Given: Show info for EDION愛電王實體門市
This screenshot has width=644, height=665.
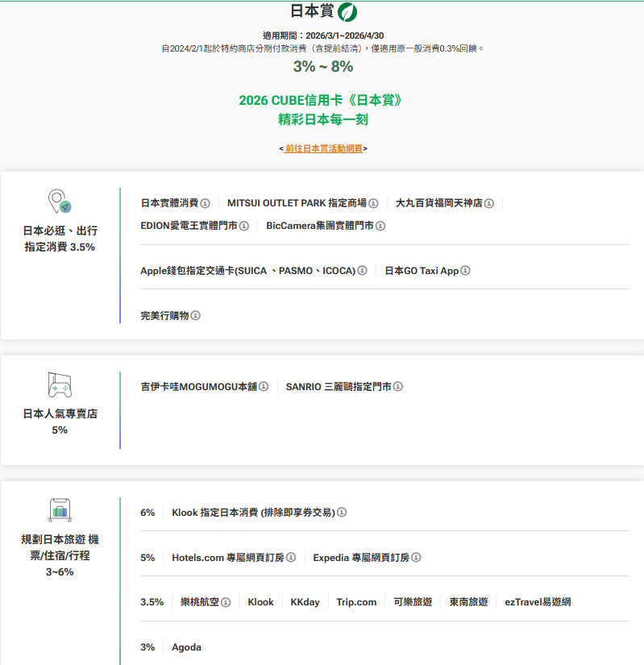Looking at the screenshot, I should pos(244,226).
